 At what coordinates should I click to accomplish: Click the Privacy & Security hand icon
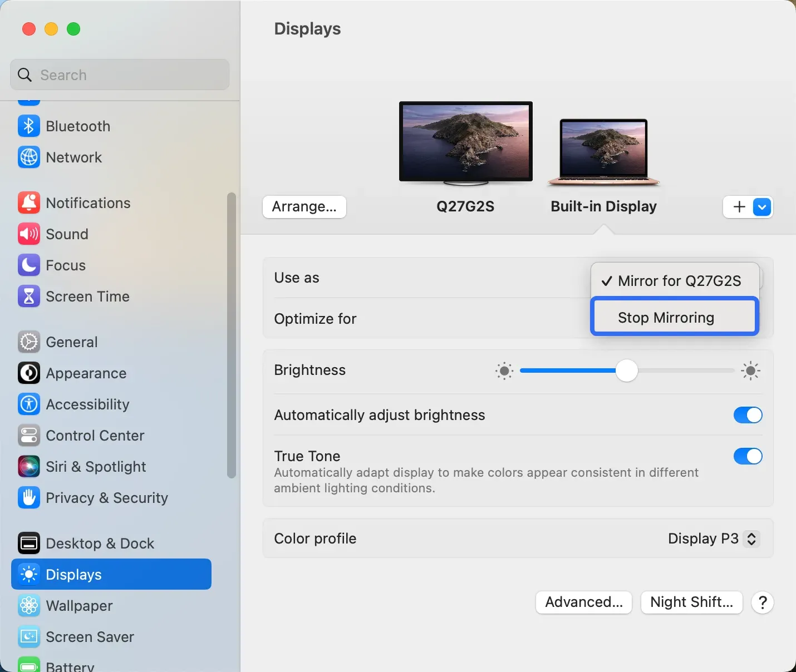[x=29, y=498]
